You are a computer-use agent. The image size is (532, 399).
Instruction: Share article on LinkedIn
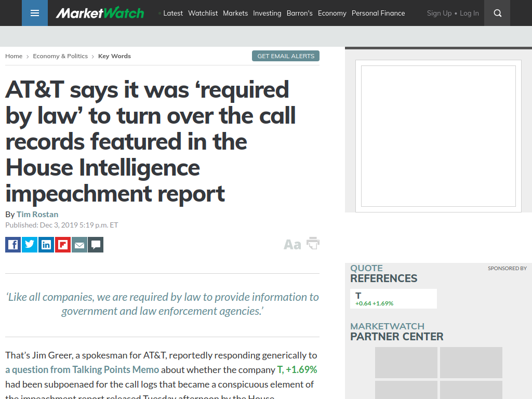click(x=46, y=245)
